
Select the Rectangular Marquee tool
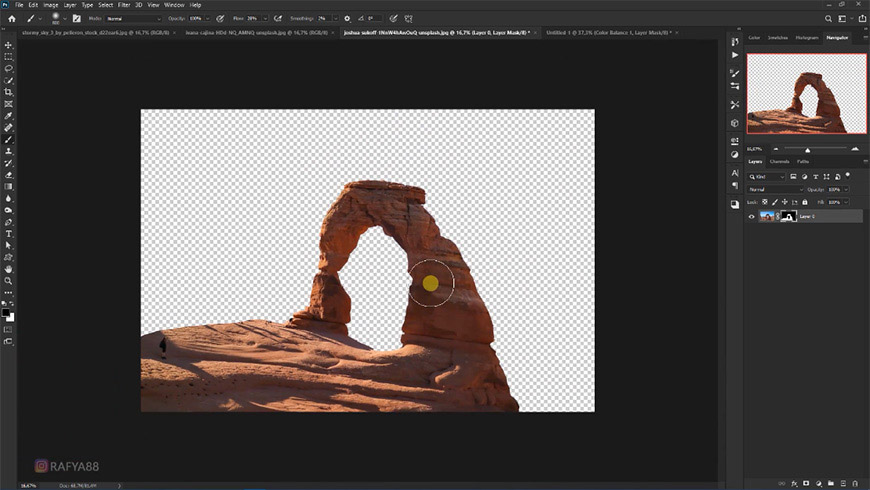[x=8, y=57]
